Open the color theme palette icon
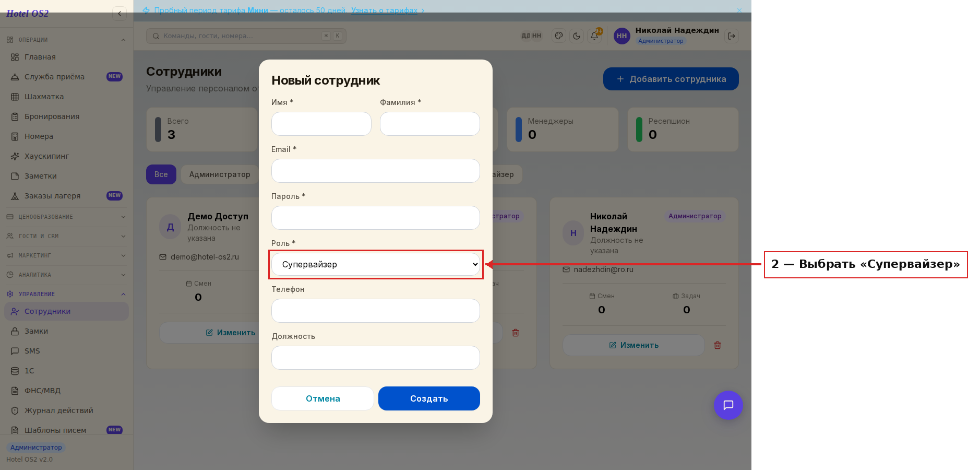The image size is (980, 470). [x=559, y=36]
